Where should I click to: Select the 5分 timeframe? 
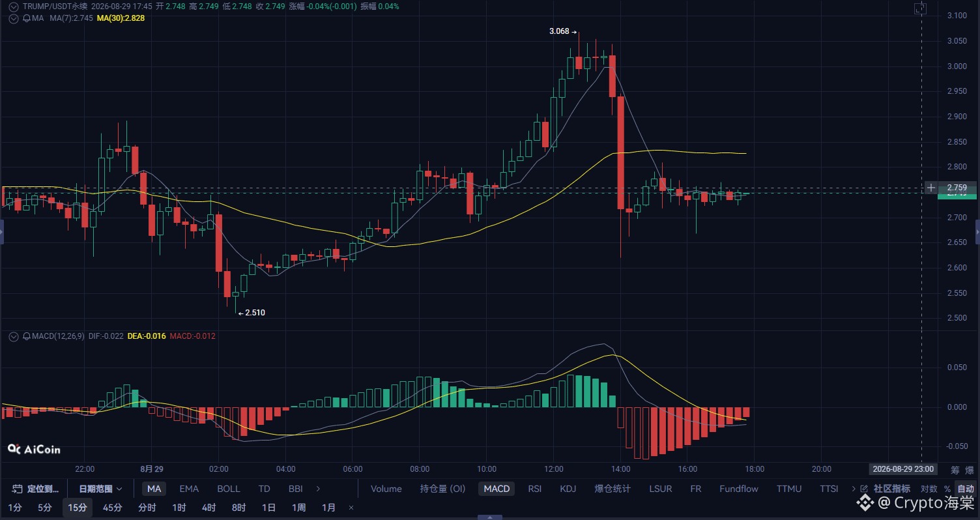click(x=44, y=508)
